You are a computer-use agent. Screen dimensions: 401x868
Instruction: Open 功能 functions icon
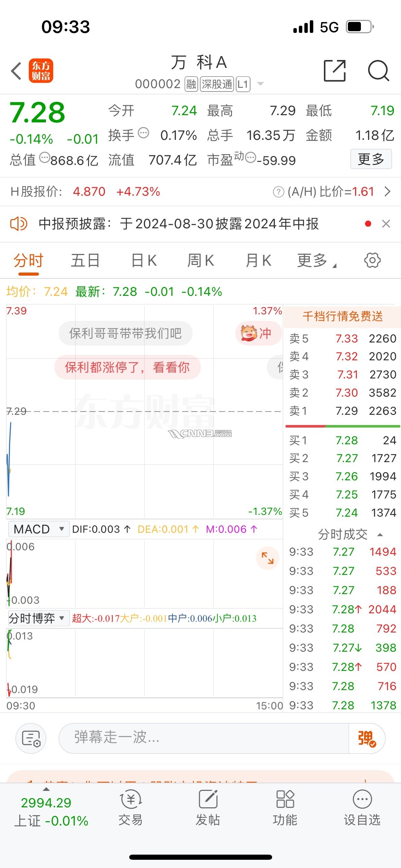(285, 808)
